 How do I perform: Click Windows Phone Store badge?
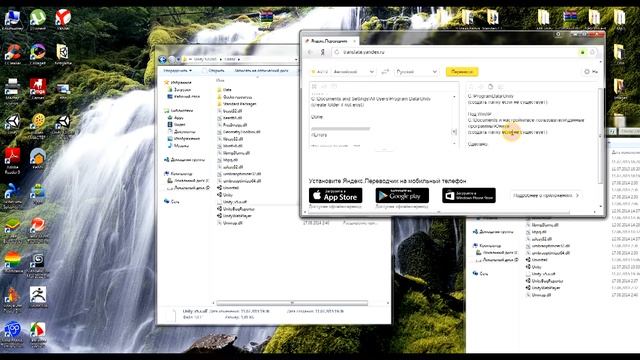tap(469, 196)
